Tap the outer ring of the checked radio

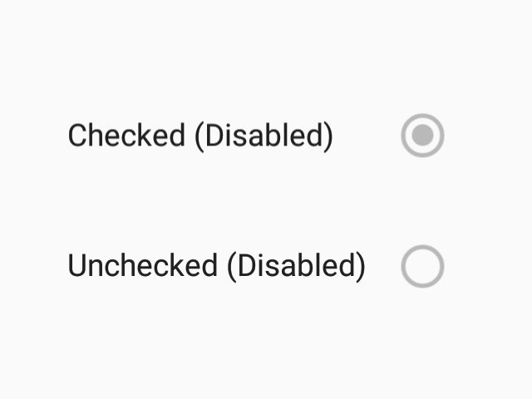(422, 116)
